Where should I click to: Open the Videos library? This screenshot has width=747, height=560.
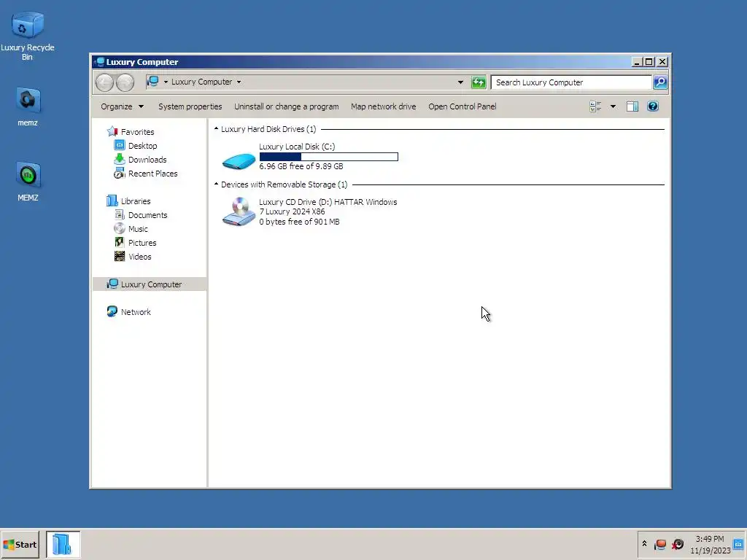coord(139,256)
